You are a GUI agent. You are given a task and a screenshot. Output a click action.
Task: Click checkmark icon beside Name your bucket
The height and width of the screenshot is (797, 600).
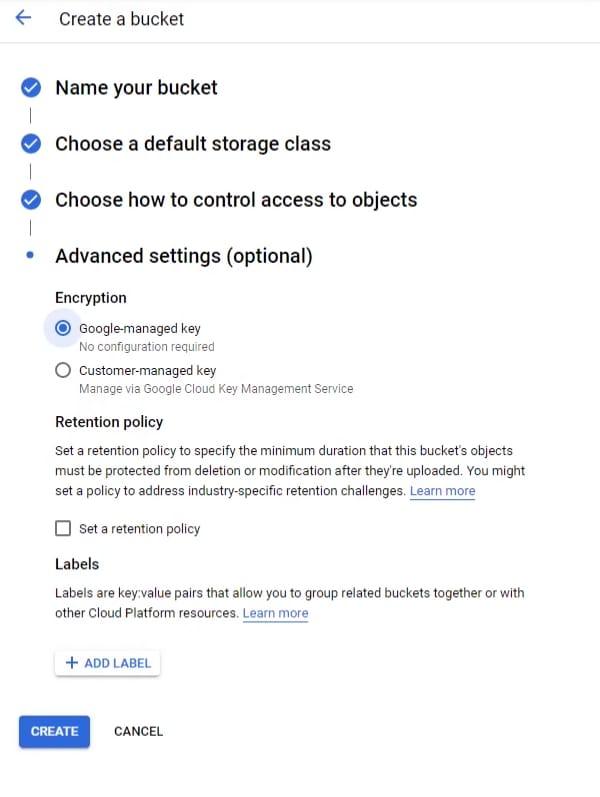coord(31,87)
